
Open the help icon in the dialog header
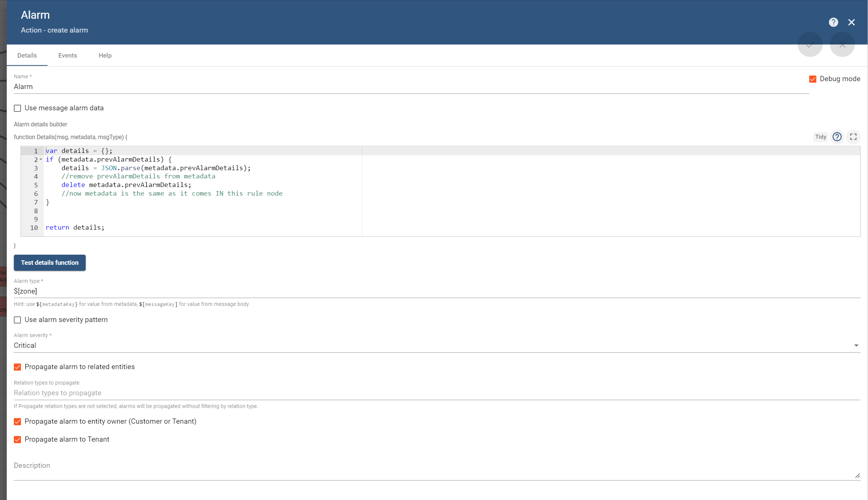click(x=833, y=22)
